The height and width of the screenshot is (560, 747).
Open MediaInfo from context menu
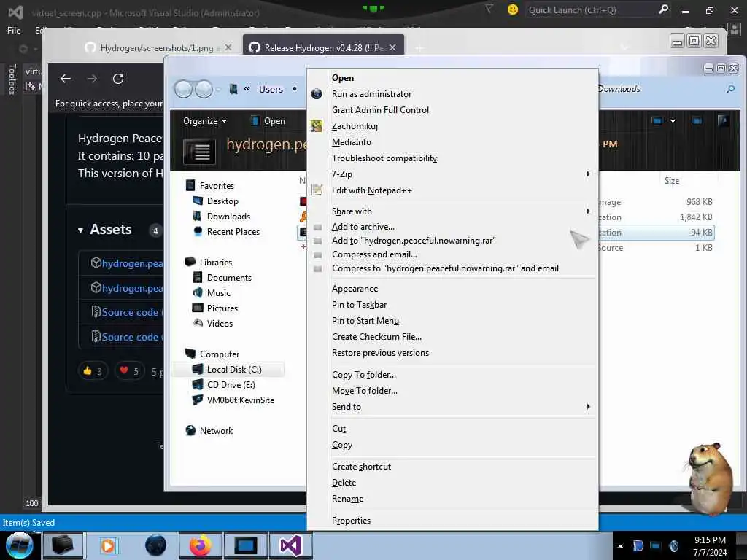pos(351,142)
